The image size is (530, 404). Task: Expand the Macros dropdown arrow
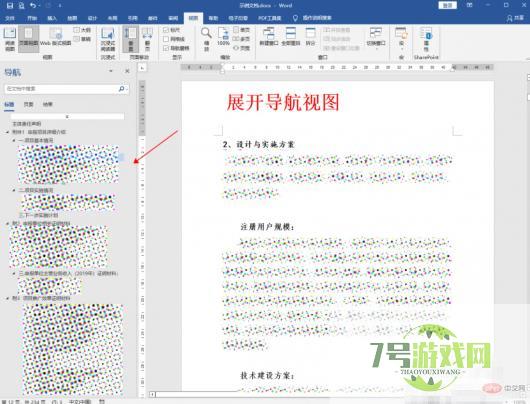pos(401,49)
